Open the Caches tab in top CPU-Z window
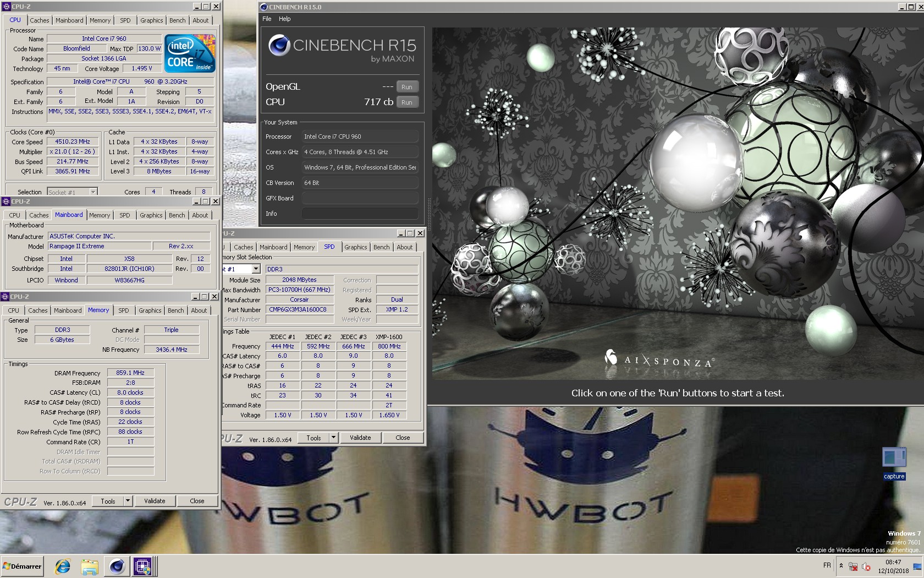The height and width of the screenshot is (578, 924). [40, 20]
